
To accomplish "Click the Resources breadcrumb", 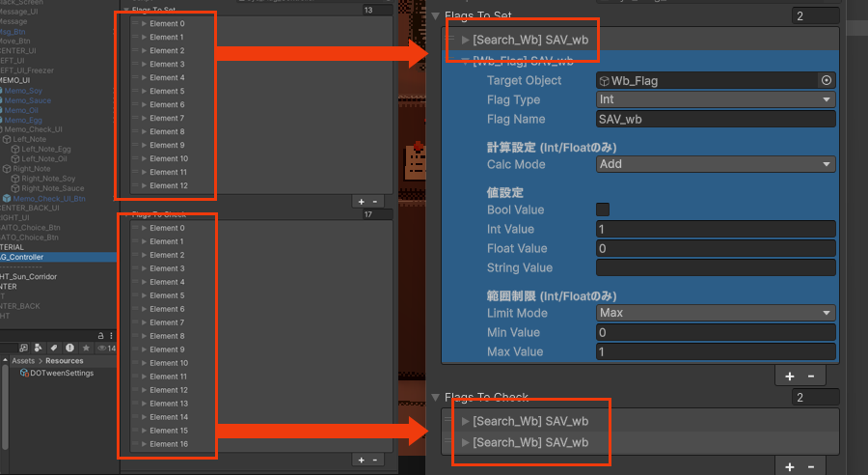I will pyautogui.click(x=64, y=360).
